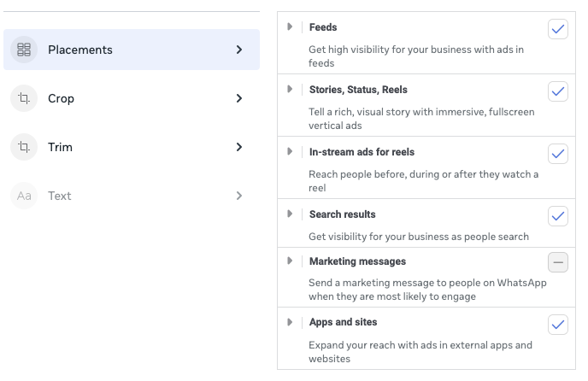This screenshot has height=381, width=588.
Task: Select the Placements menu item
Action: click(x=128, y=50)
